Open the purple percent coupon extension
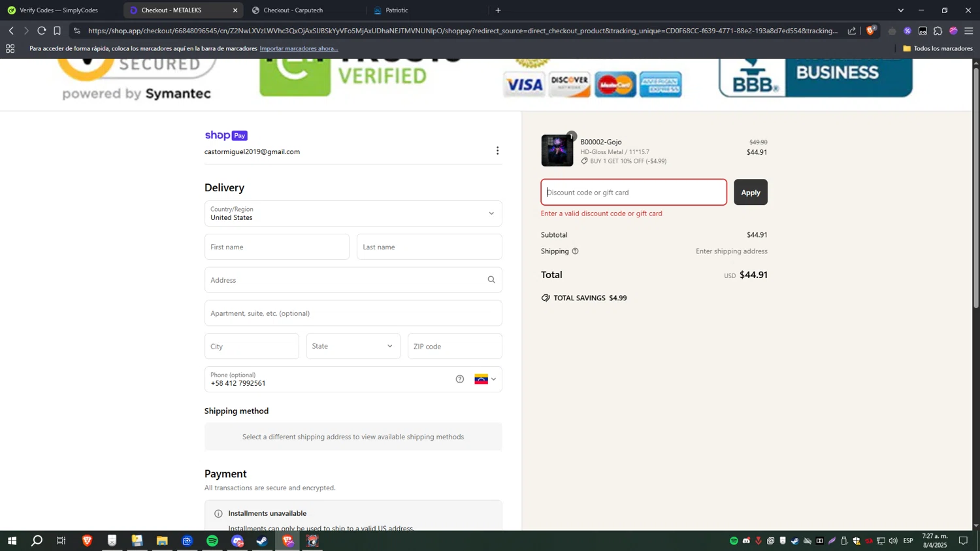This screenshot has width=980, height=551. 907,31
